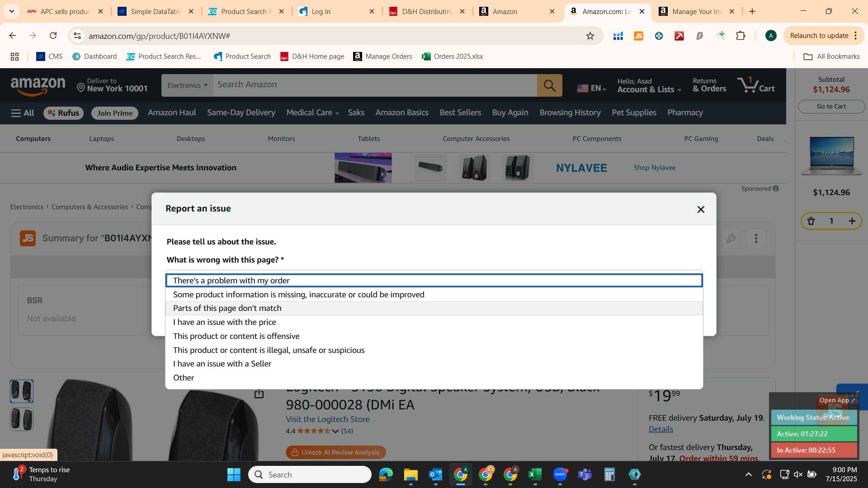Open the MSI laptop thumbnail in cart sidebar

(x=831, y=156)
